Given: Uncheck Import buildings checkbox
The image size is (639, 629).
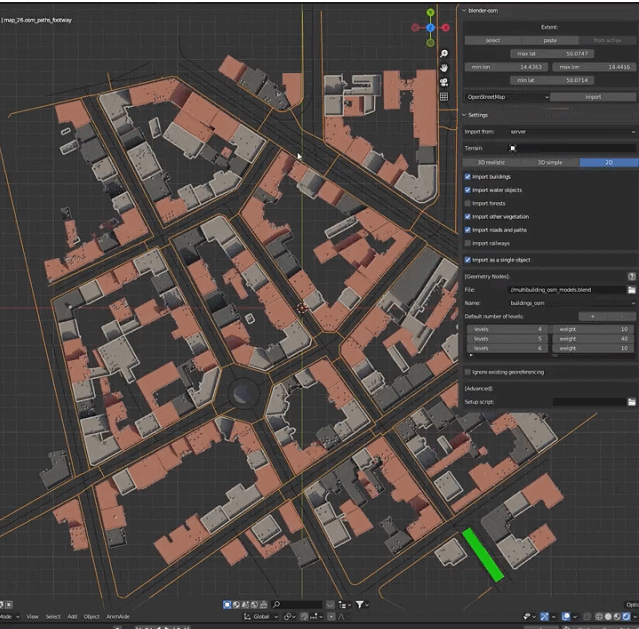Looking at the screenshot, I should pos(468,176).
